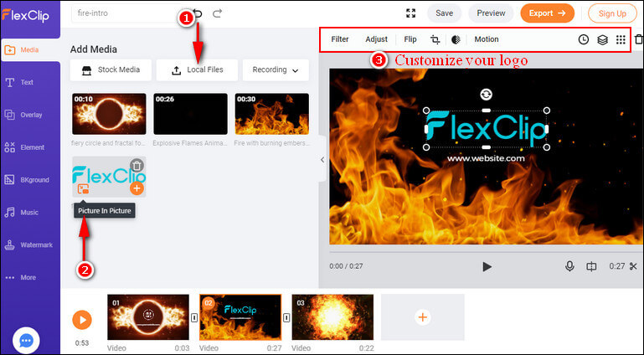
Task: Click the Sign Up button
Action: 612,13
